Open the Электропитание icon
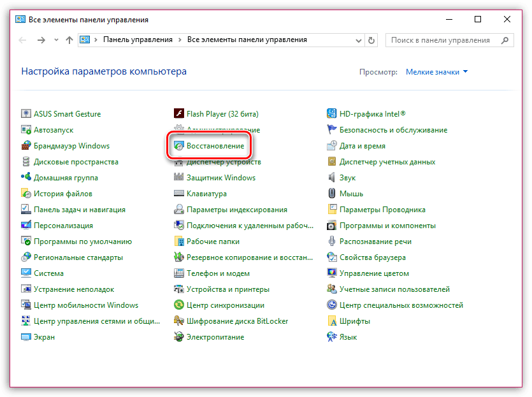532x397 pixels. [x=179, y=337]
